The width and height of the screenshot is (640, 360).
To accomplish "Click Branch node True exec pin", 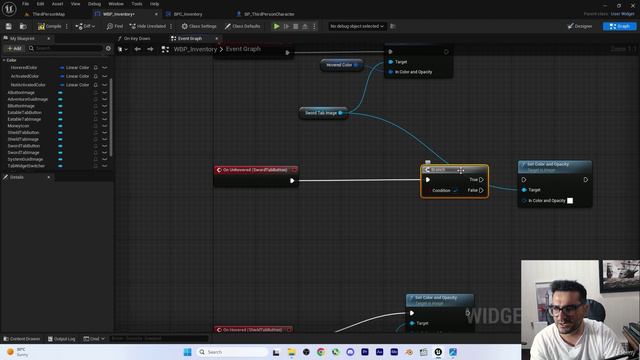I will coord(481,180).
